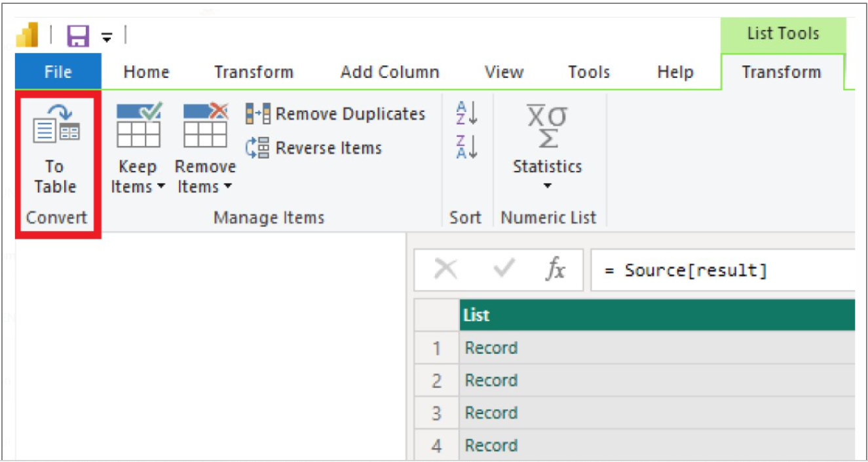This screenshot has width=868, height=462.
Task: Expand the Keep Items dropdown arrow
Action: coord(160,187)
